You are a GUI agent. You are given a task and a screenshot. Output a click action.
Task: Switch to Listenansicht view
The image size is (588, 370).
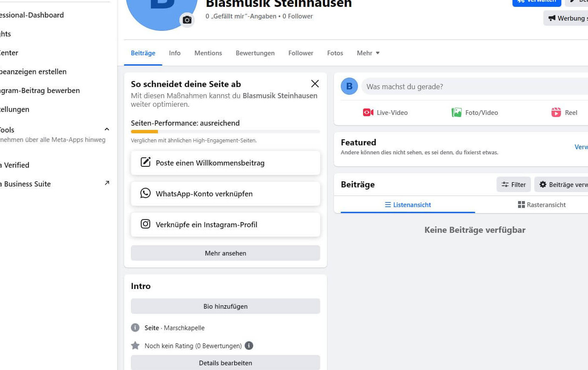coord(408,205)
